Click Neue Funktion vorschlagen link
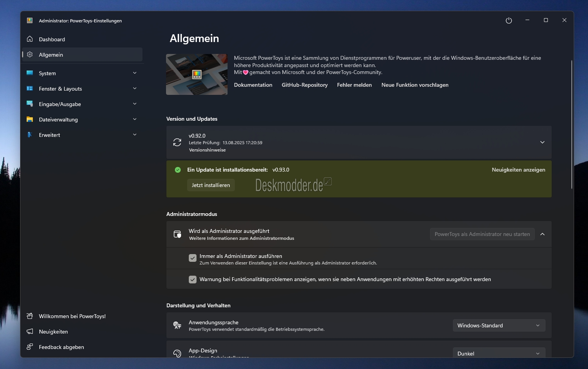588x369 pixels. pos(415,85)
